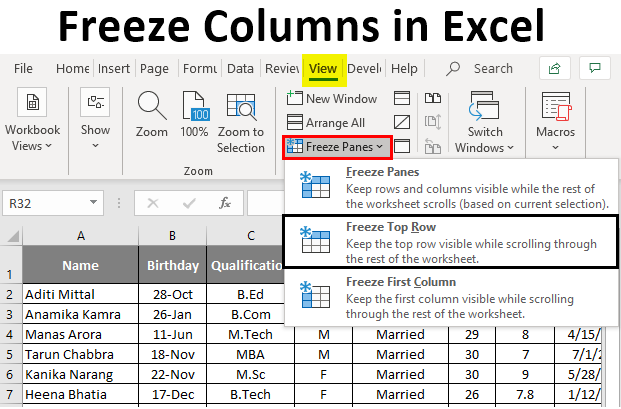Click the insert function fx icon
This screenshot has height=409, width=621.
[x=226, y=202]
